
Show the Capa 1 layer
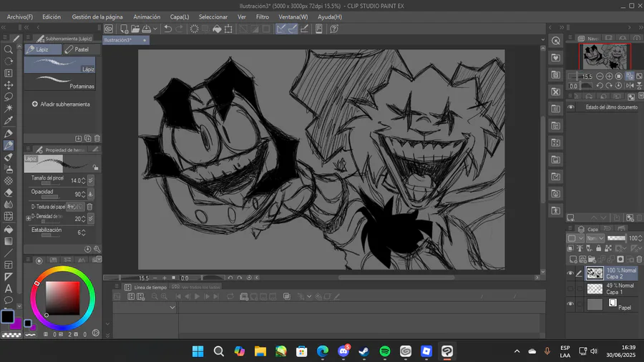coord(570,289)
